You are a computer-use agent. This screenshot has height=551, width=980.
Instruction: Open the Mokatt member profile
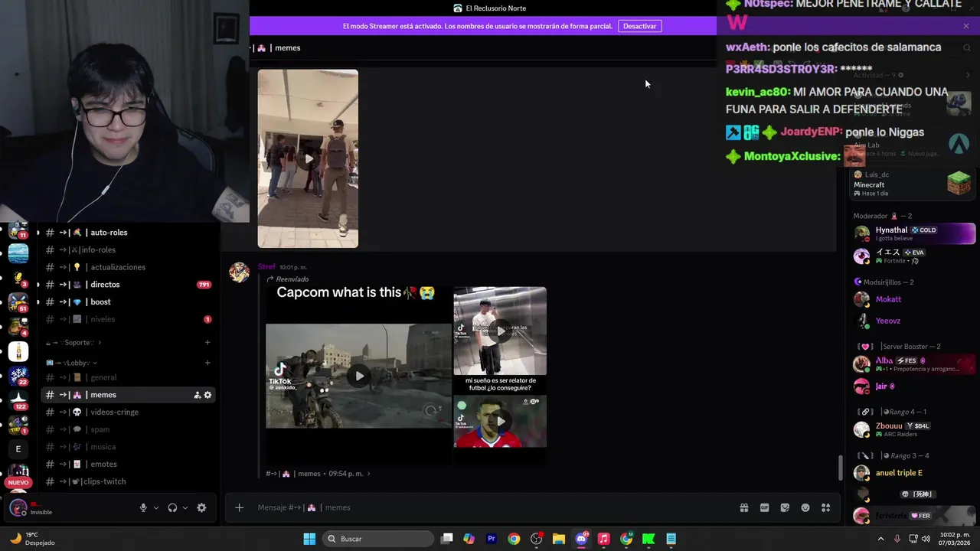click(914, 299)
